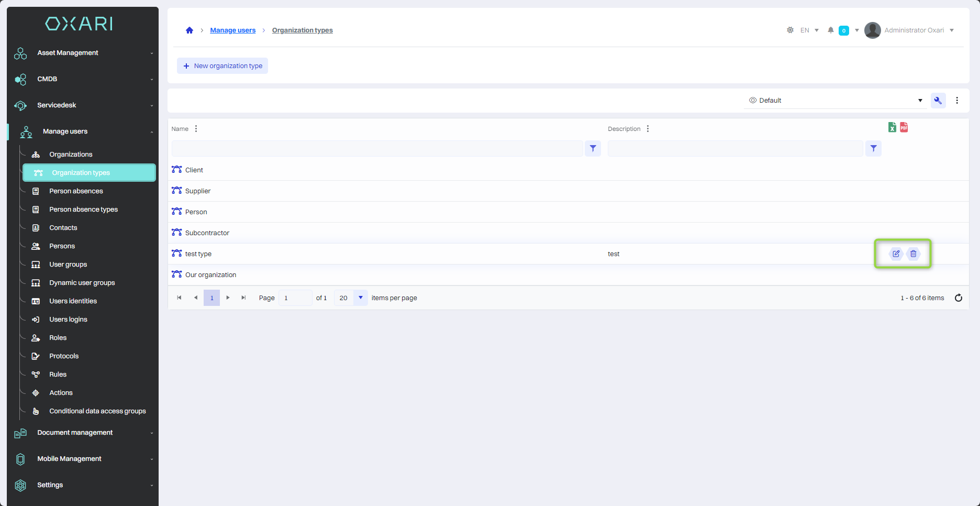
Task: Click the Name filter input field
Action: pos(377,149)
